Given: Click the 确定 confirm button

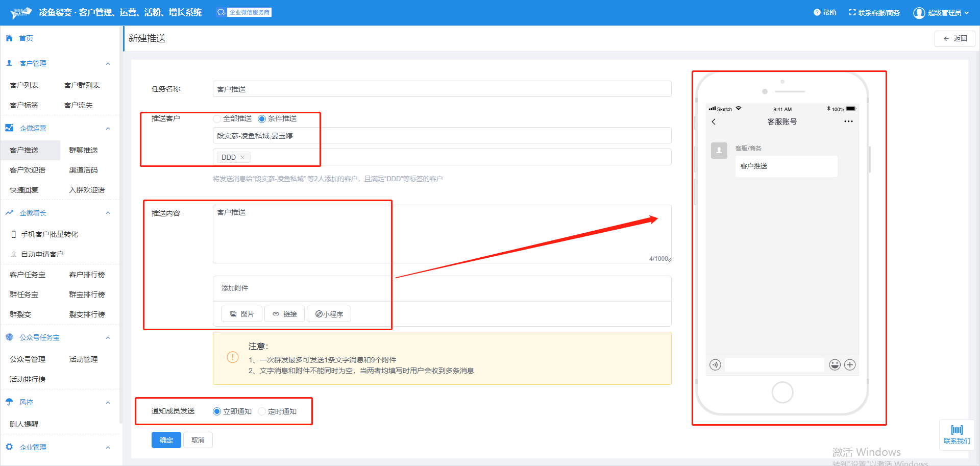Looking at the screenshot, I should (x=166, y=440).
